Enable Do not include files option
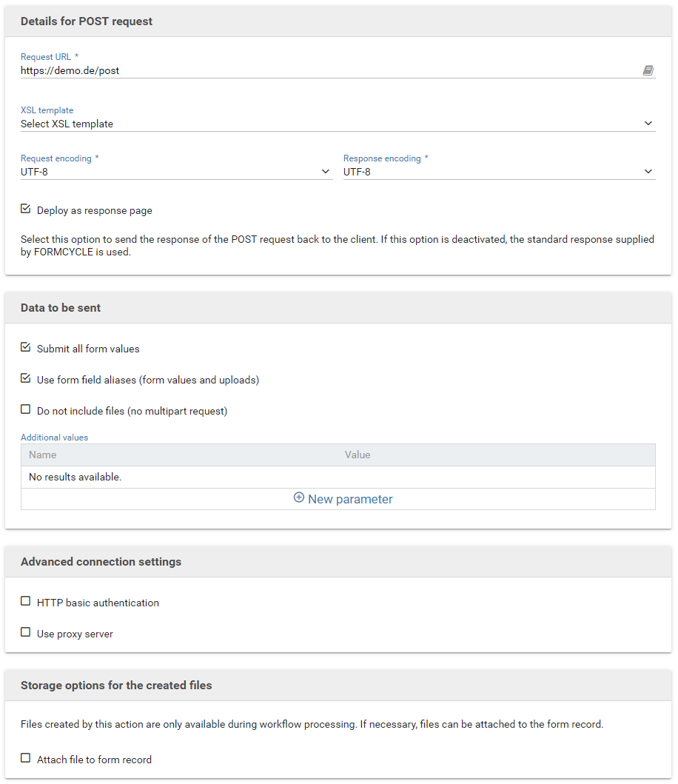Image resolution: width=678 pixels, height=784 pixels. (x=25, y=409)
